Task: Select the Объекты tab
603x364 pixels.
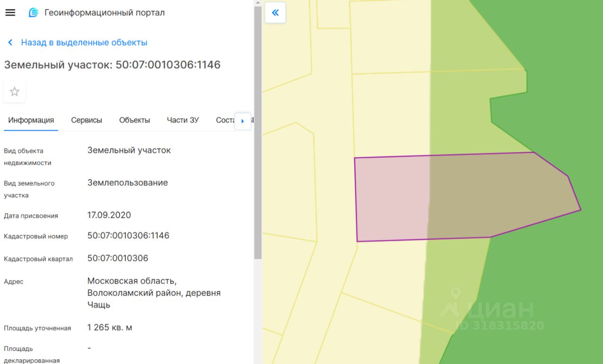Action: (135, 120)
